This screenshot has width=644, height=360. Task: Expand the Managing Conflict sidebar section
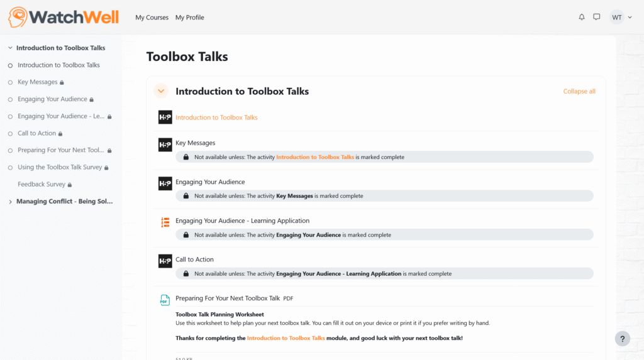(10, 202)
